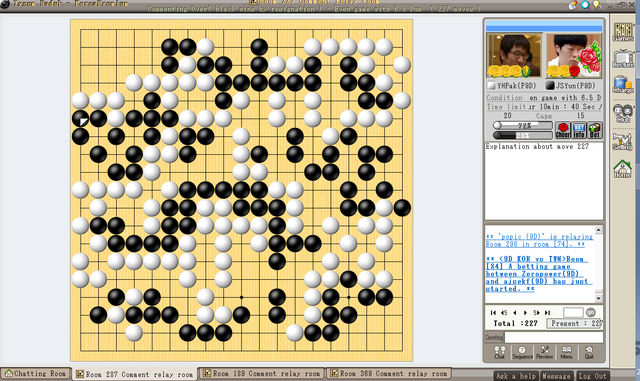Click YHPak player photo

514,56
